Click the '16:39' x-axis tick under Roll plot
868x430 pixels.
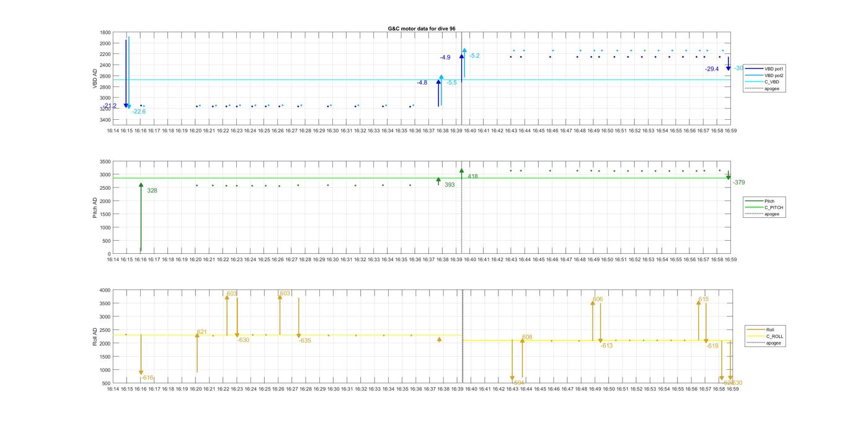click(458, 390)
